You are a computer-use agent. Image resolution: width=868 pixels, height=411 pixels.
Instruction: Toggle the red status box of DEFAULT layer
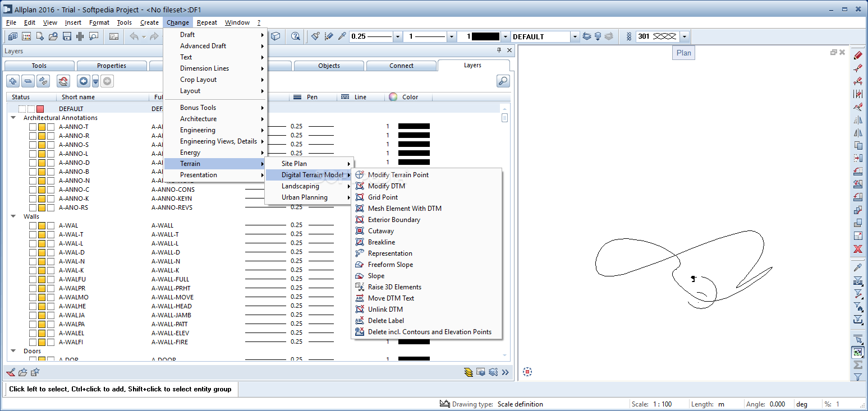pos(40,109)
